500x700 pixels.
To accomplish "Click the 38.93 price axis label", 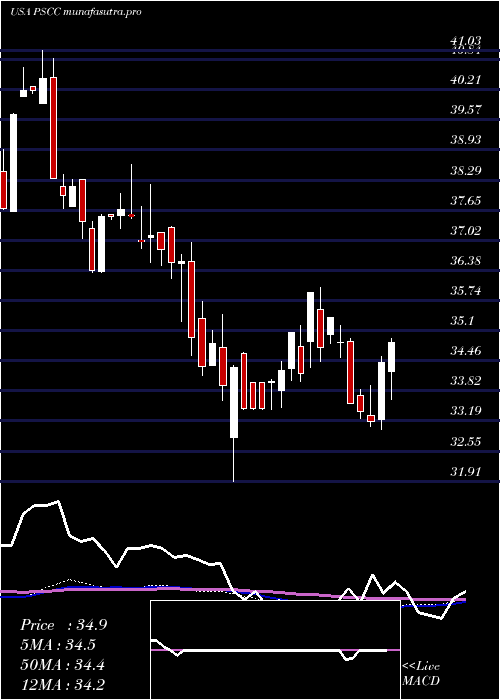I will tap(465, 141).
